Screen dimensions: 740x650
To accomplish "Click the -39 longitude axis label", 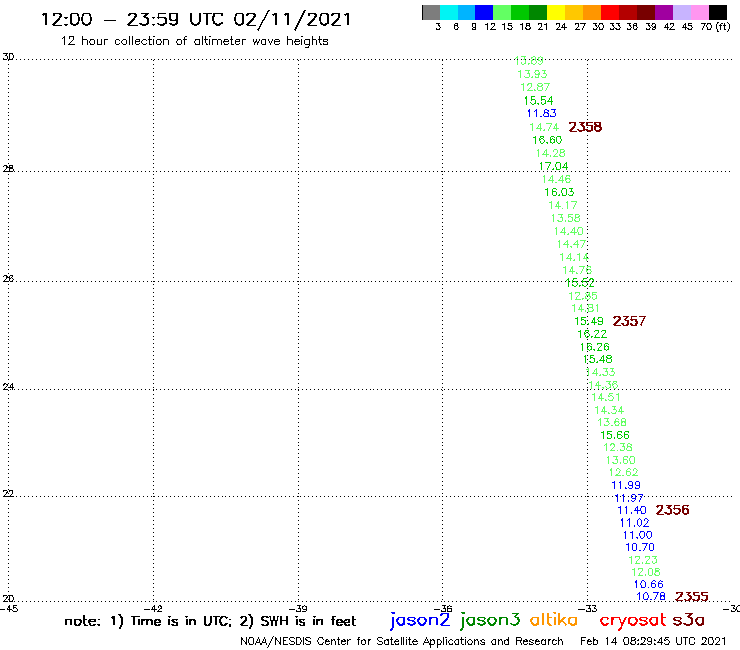I will (x=298, y=608).
